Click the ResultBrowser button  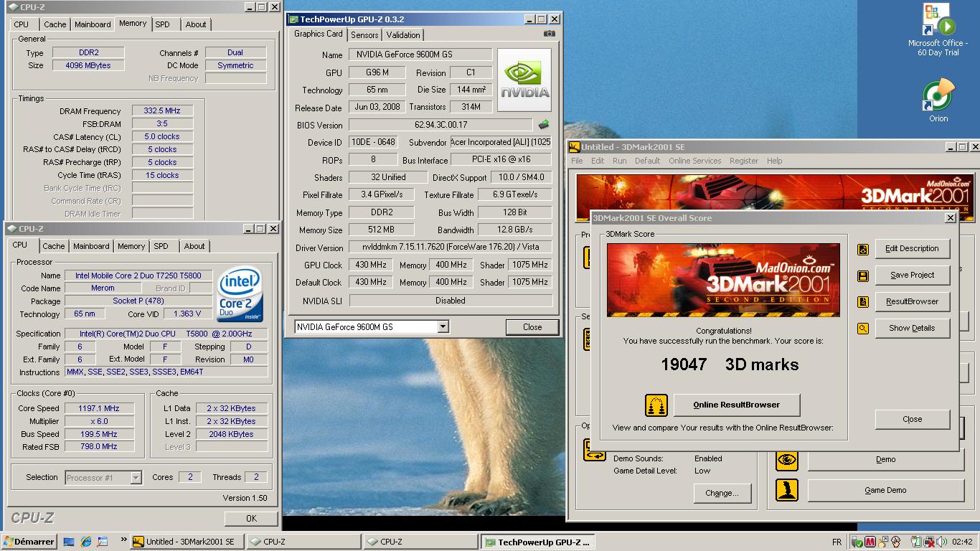912,302
